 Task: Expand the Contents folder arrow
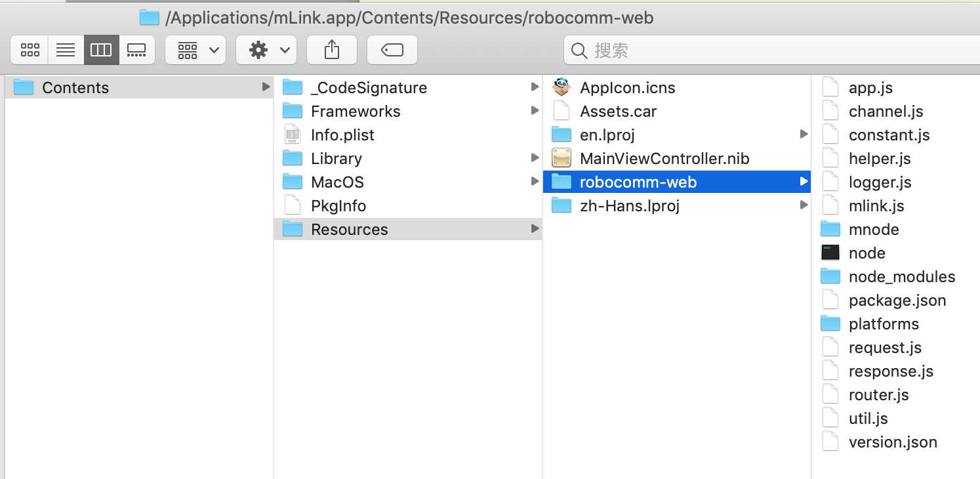(x=265, y=87)
